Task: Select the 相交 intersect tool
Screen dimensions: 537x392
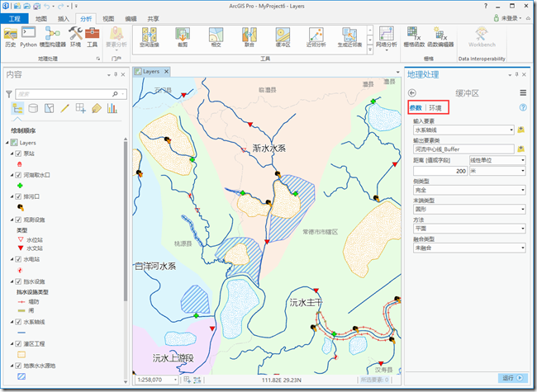Action: tap(216, 37)
